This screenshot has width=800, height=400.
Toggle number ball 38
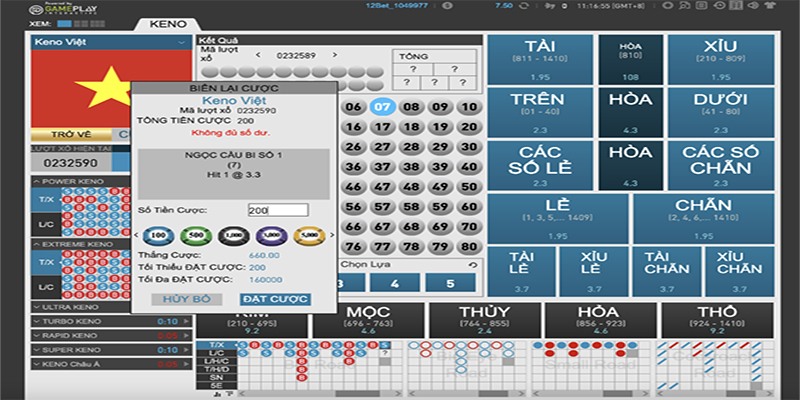411,167
